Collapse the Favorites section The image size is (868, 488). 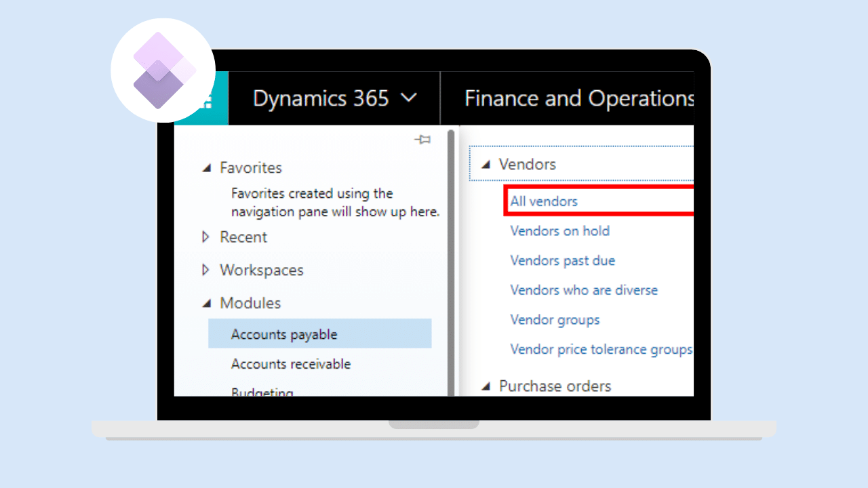207,168
